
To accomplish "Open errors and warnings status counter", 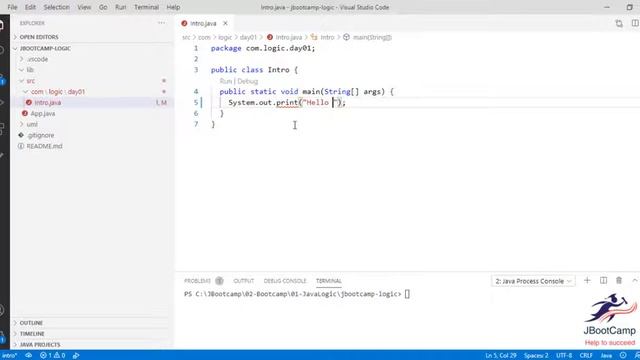I will coord(52,355).
